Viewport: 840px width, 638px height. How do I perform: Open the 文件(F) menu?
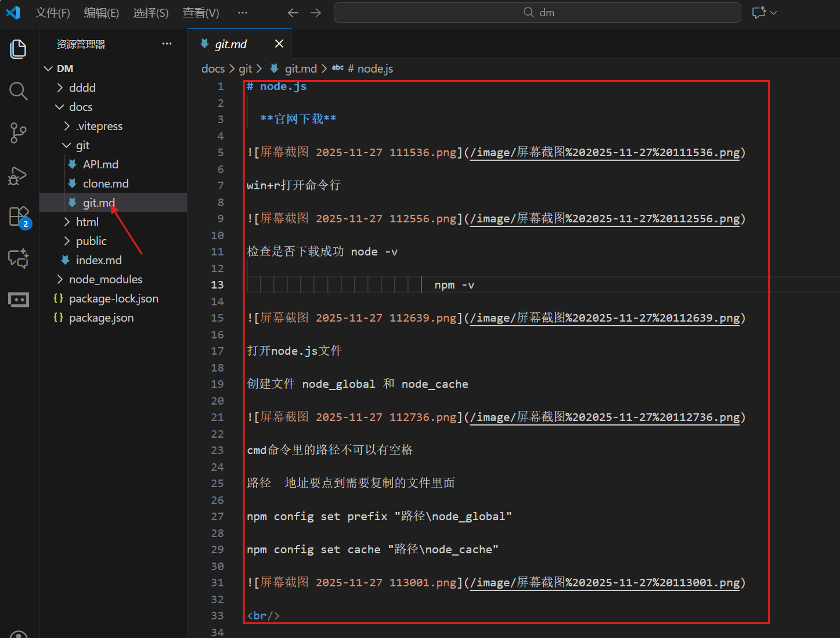pyautogui.click(x=52, y=13)
